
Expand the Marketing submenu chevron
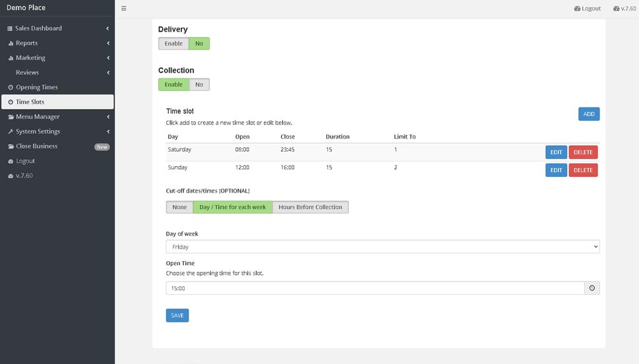pos(108,58)
